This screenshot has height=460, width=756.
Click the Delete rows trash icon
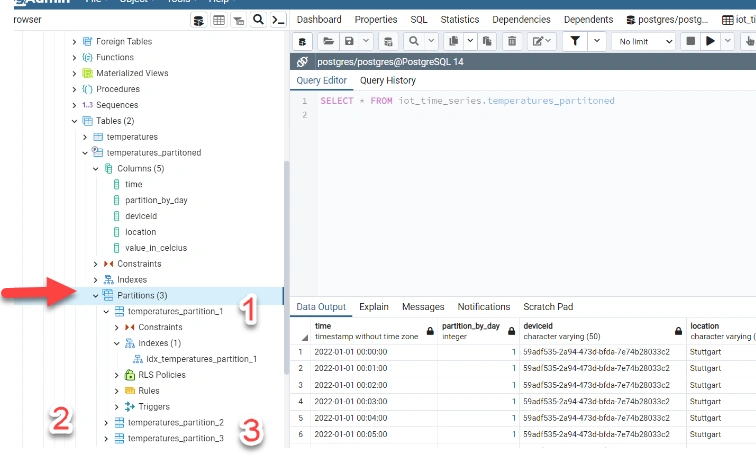click(512, 41)
